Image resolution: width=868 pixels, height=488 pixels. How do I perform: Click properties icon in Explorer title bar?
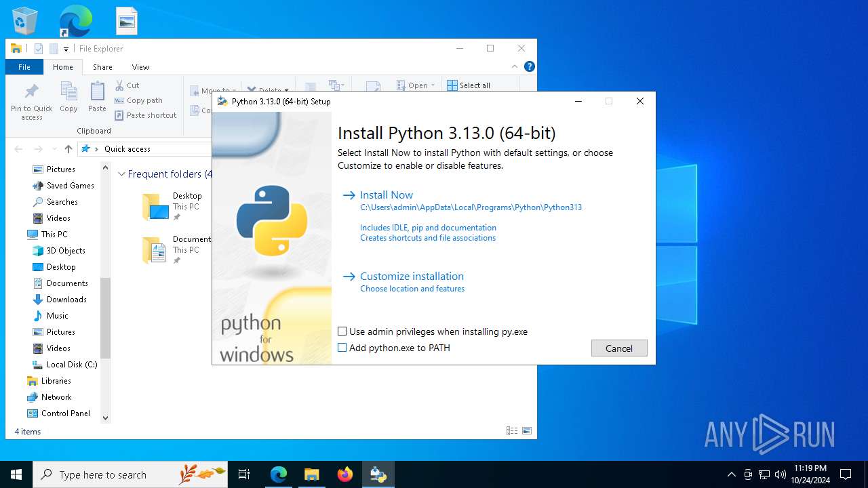coord(39,49)
